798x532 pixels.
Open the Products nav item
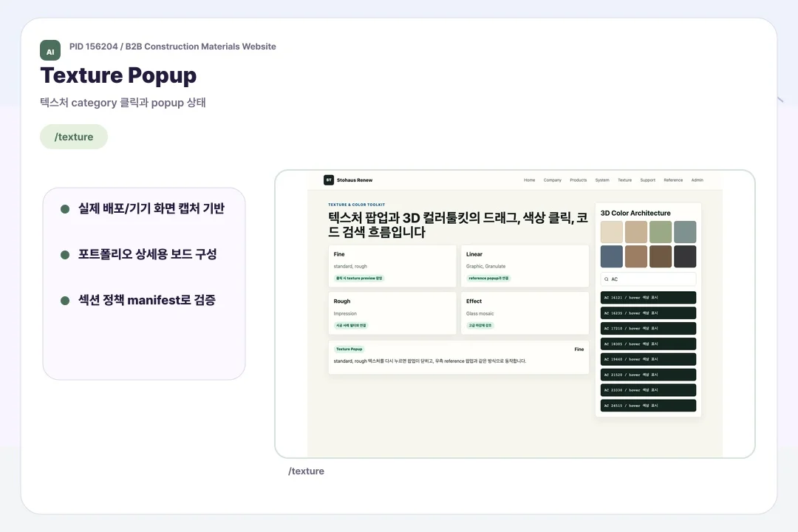(x=578, y=180)
